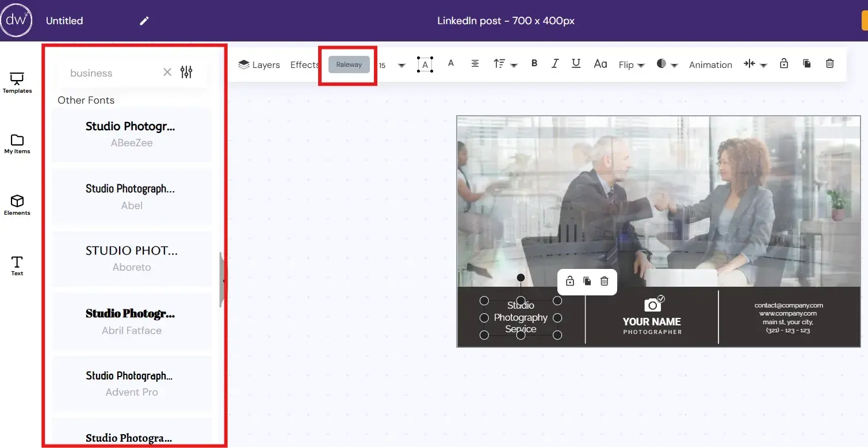This screenshot has height=448, width=868.
Task: Toggle italic formatting
Action: [555, 64]
